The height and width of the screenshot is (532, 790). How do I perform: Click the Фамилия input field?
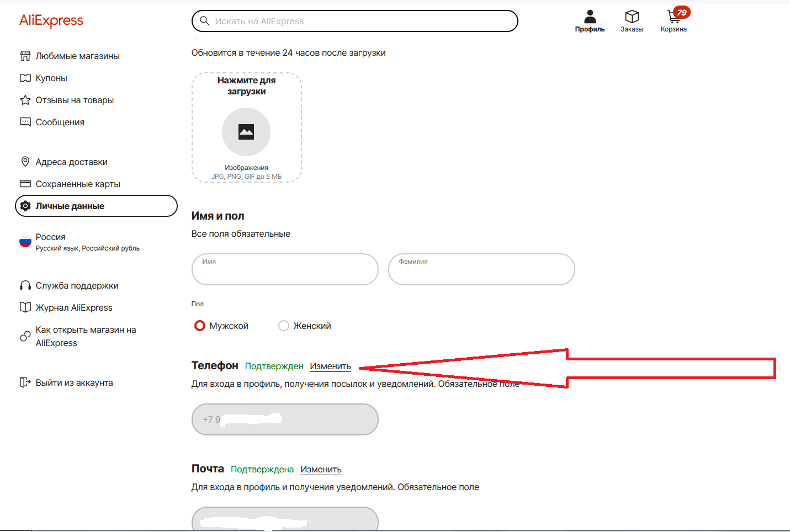pos(481,269)
